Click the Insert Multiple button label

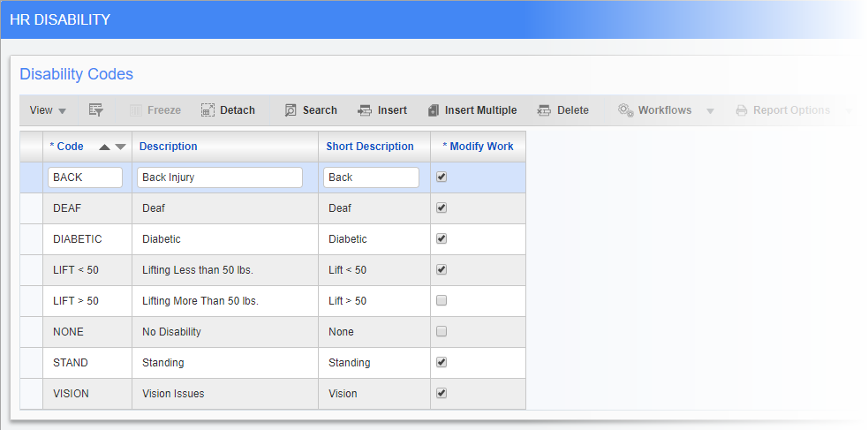point(480,110)
